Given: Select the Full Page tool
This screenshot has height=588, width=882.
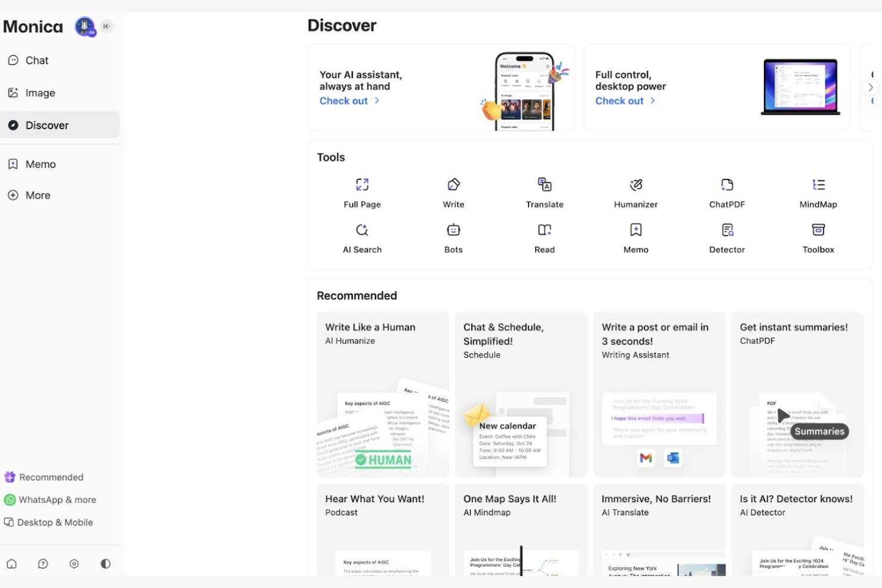Looking at the screenshot, I should coord(362,192).
